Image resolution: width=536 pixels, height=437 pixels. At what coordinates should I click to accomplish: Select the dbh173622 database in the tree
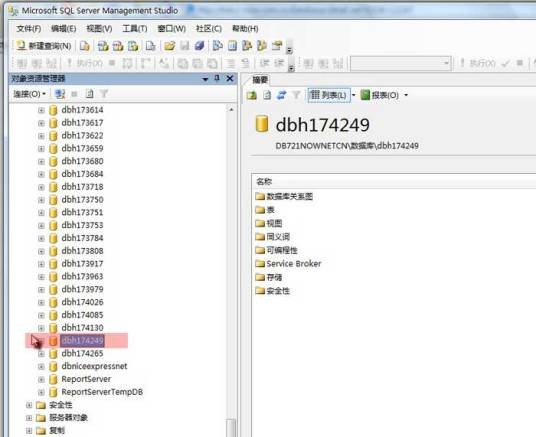pyautogui.click(x=82, y=135)
